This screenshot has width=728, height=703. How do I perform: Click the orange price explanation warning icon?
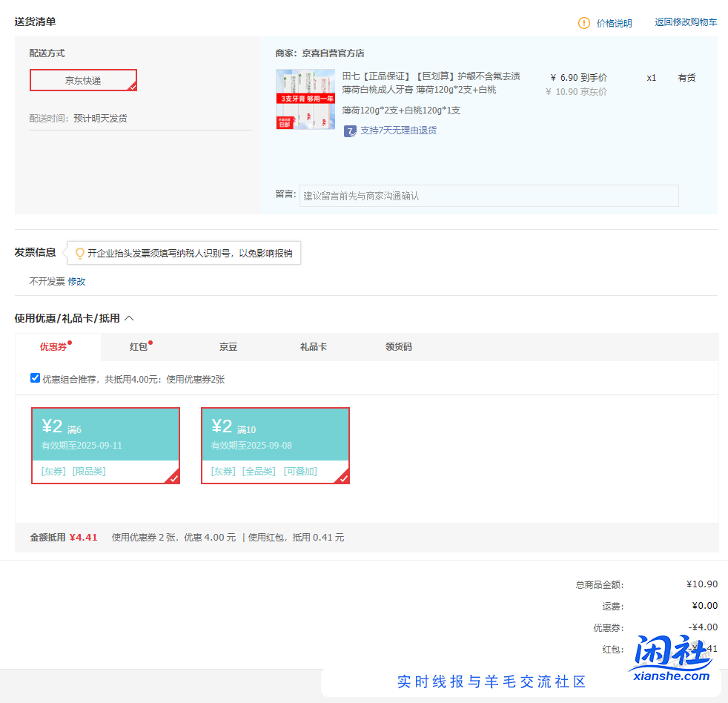pyautogui.click(x=584, y=23)
